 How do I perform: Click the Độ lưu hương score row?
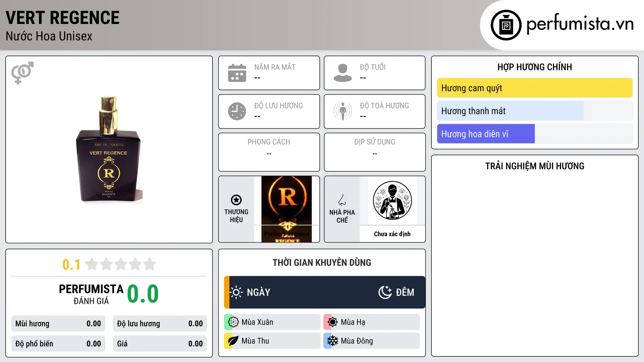click(x=160, y=324)
